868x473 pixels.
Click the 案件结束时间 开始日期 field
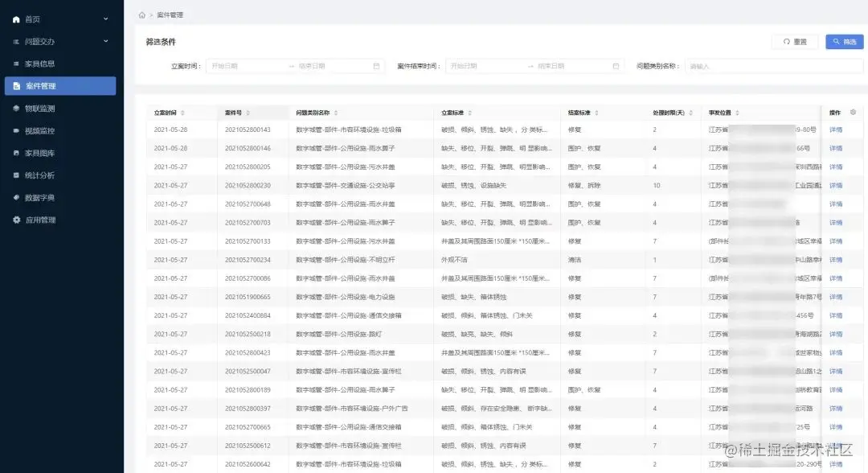pyautogui.click(x=486, y=66)
